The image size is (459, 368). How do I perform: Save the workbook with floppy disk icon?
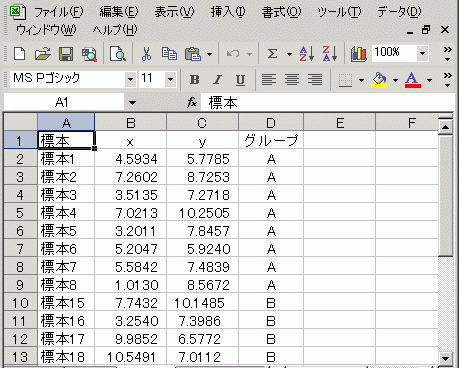pyautogui.click(x=66, y=54)
